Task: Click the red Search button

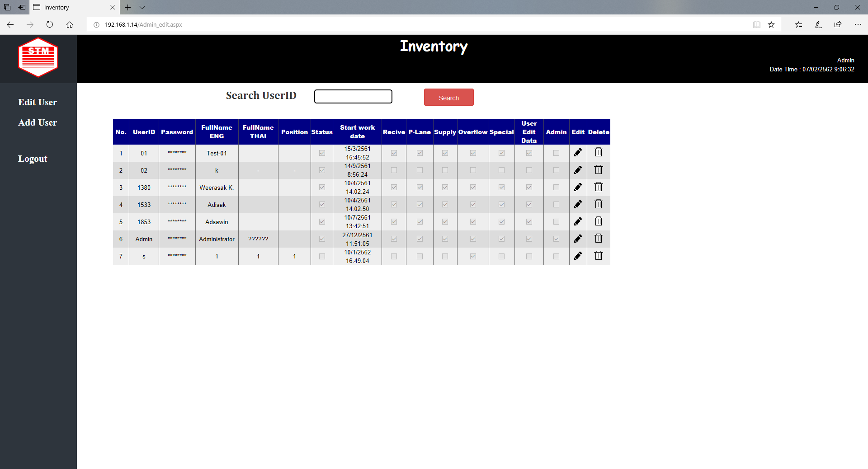Action: 448,98
